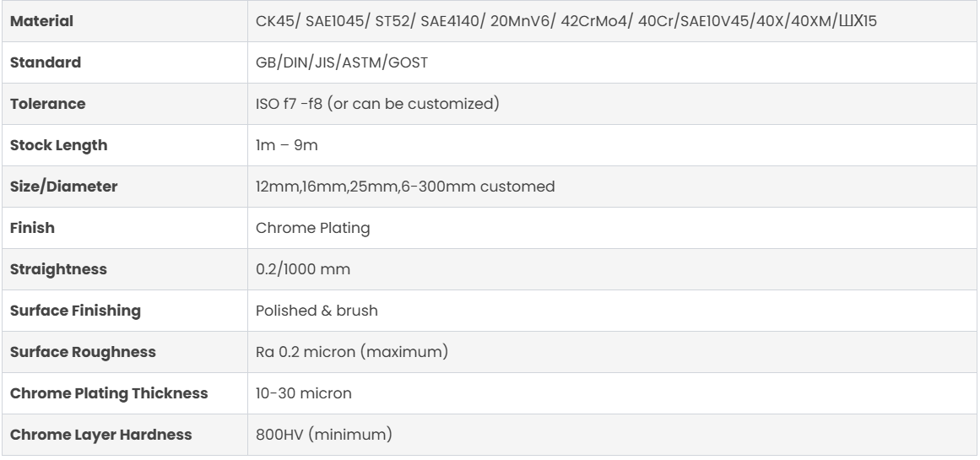This screenshot has width=980, height=460.
Task: Click the Tolerance row label
Action: click(47, 104)
